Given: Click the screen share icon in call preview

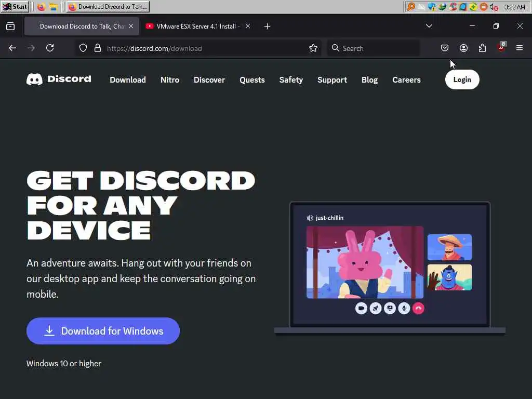Looking at the screenshot, I should pyautogui.click(x=390, y=308).
